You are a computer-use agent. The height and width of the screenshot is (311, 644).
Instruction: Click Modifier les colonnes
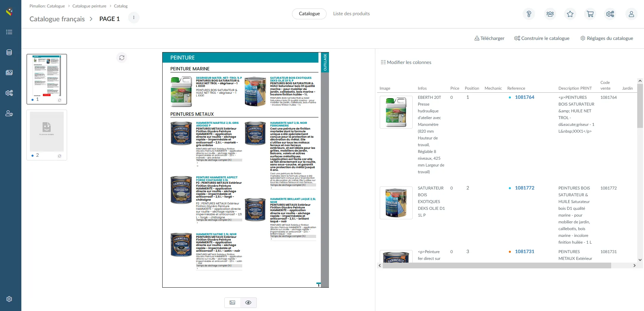tap(406, 62)
